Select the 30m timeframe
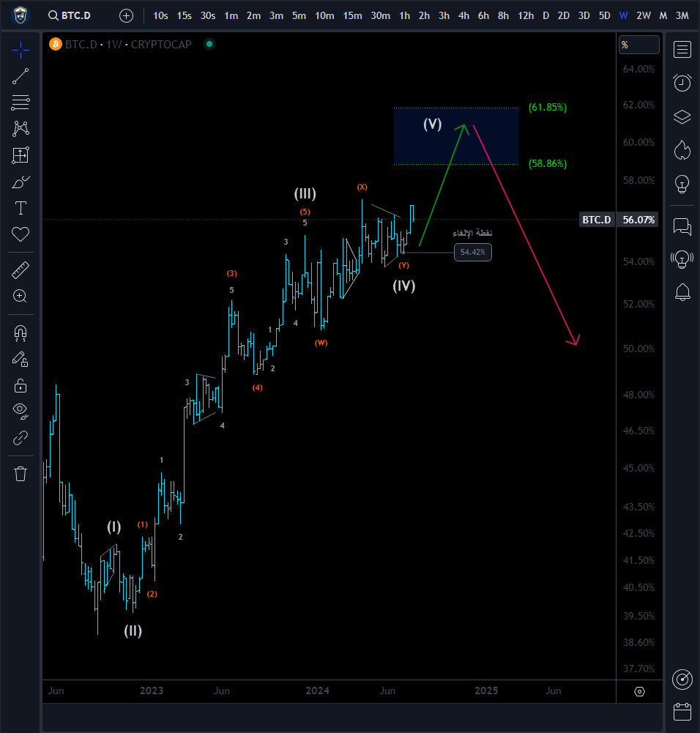This screenshot has width=700, height=733. pos(380,16)
